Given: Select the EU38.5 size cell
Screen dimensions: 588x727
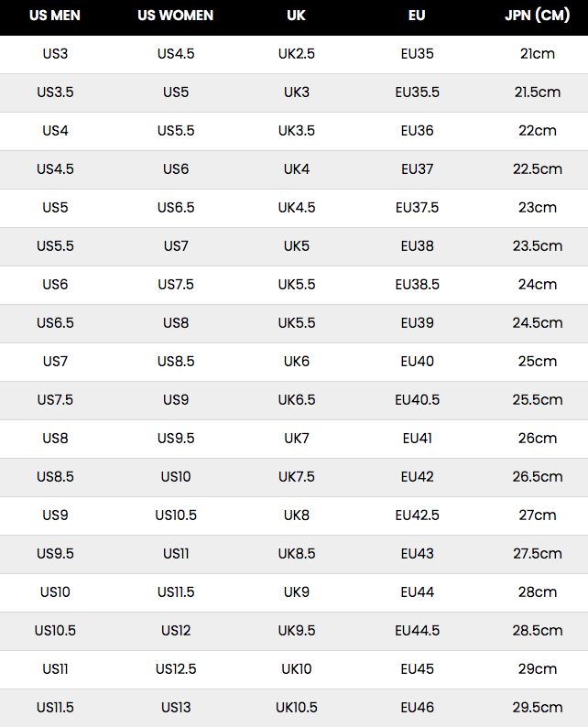Looking at the screenshot, I should click(x=417, y=285).
